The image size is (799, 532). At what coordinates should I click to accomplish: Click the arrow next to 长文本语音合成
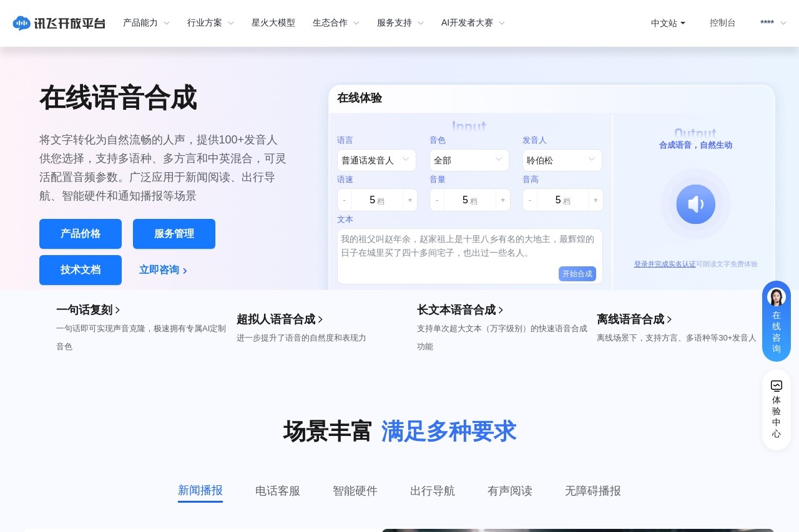click(x=501, y=310)
